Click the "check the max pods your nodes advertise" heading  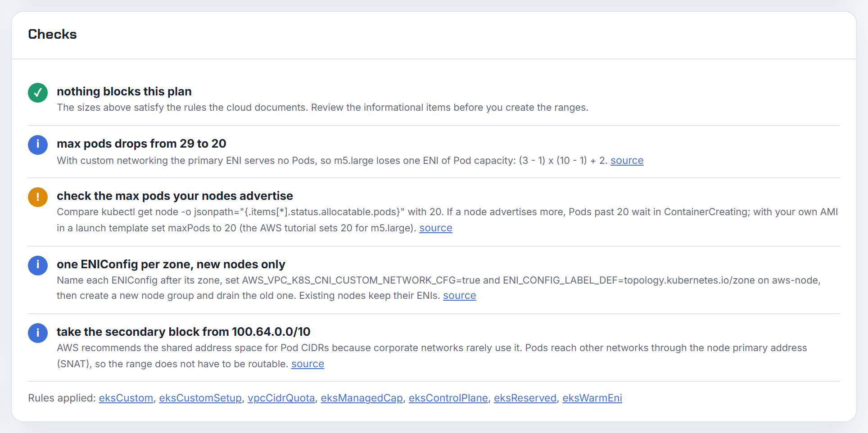(x=175, y=196)
